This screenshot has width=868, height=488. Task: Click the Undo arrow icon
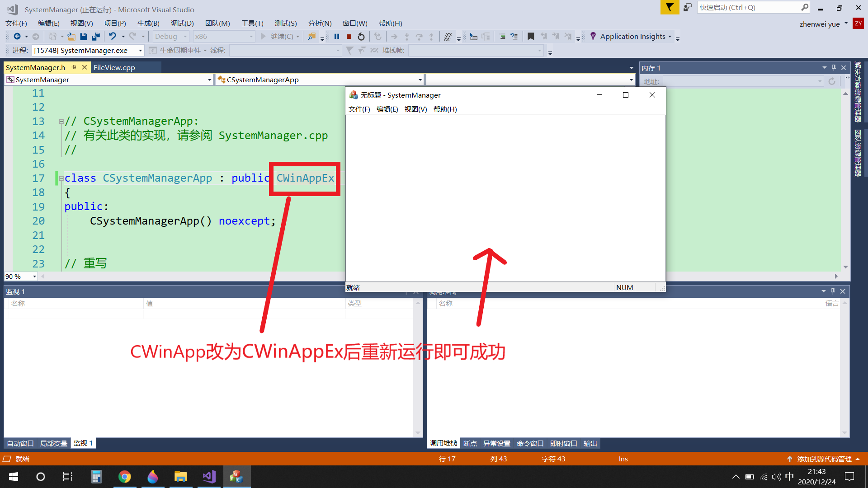pyautogui.click(x=113, y=36)
